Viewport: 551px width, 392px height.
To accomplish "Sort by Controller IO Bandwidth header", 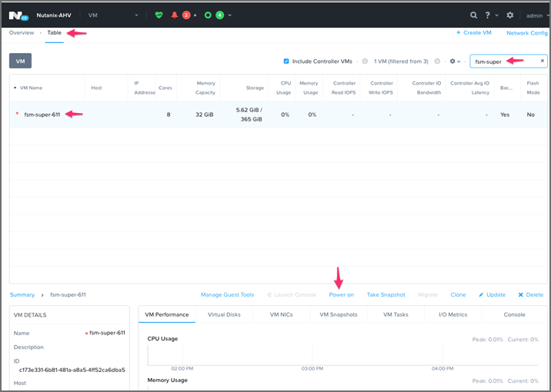I will tap(426, 88).
